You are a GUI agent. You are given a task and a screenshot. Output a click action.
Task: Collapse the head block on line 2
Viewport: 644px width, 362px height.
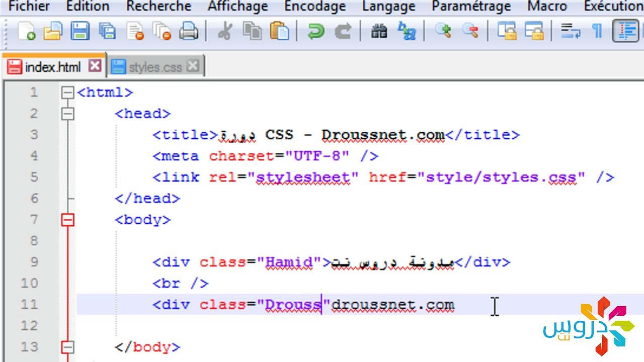click(67, 114)
